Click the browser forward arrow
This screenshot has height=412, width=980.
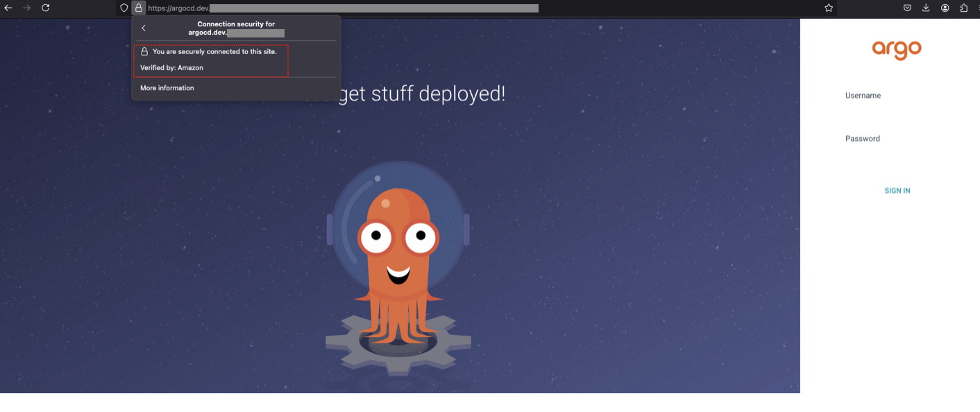click(x=27, y=8)
